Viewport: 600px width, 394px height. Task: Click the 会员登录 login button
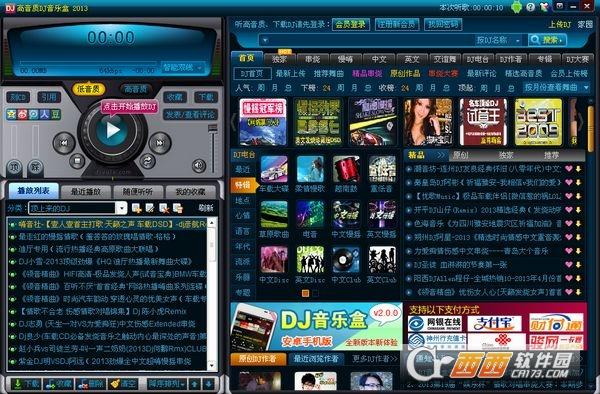[x=351, y=24]
